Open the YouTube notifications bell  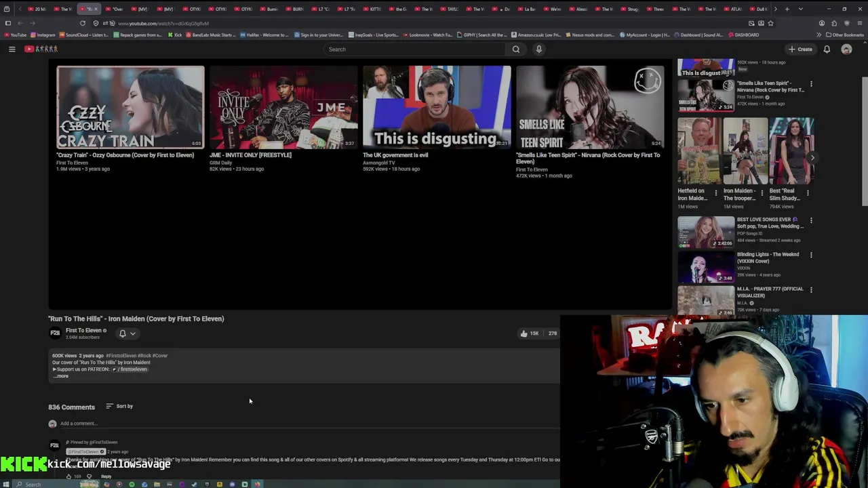[x=827, y=49]
